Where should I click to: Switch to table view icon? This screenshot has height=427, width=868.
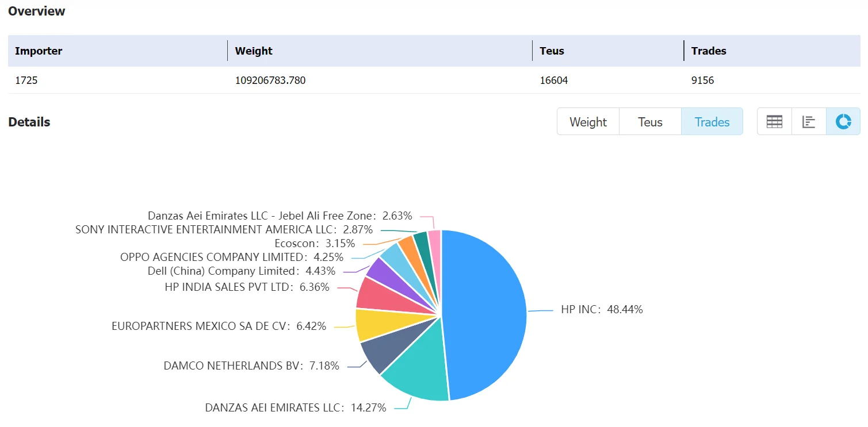(x=774, y=122)
